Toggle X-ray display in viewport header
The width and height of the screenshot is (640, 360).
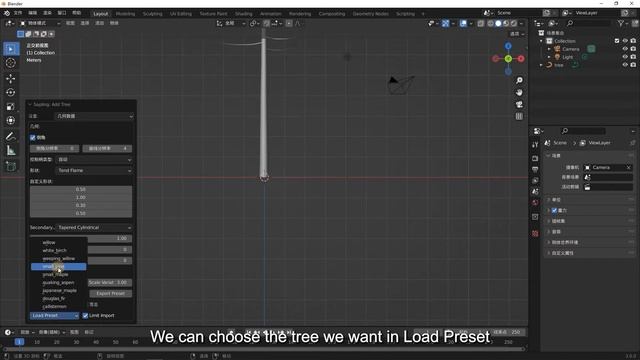point(481,24)
